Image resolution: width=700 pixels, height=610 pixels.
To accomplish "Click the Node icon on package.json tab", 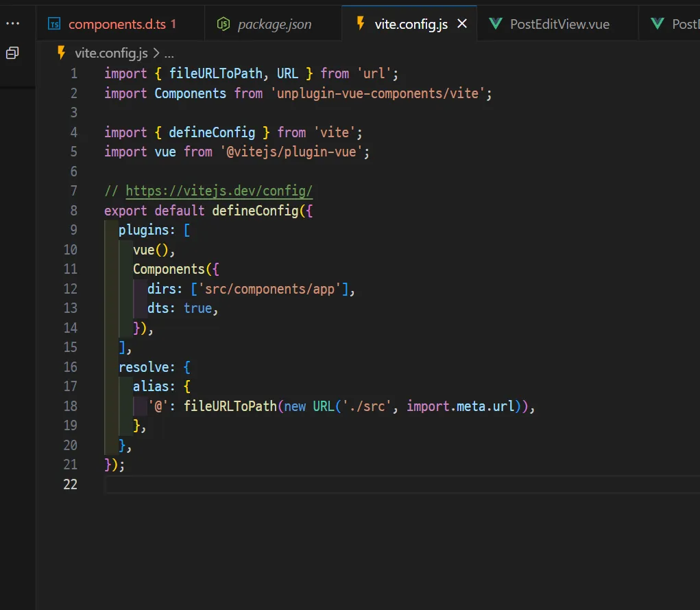I will pos(224,24).
